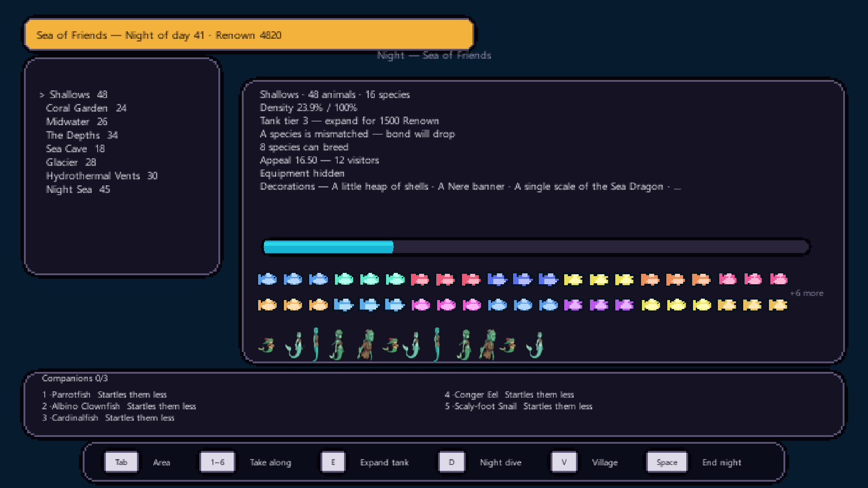This screenshot has width=868, height=488.
Task: Take along companion 2 Albino Clownfish
Action: (119, 406)
